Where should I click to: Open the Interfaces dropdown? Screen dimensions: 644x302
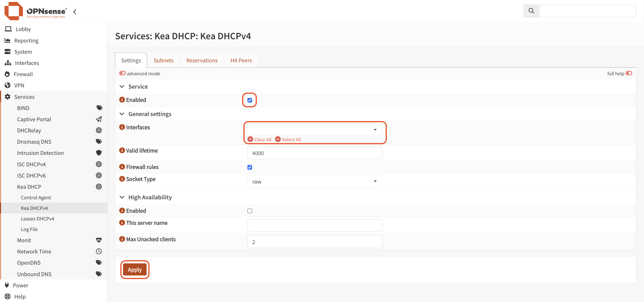coord(314,130)
